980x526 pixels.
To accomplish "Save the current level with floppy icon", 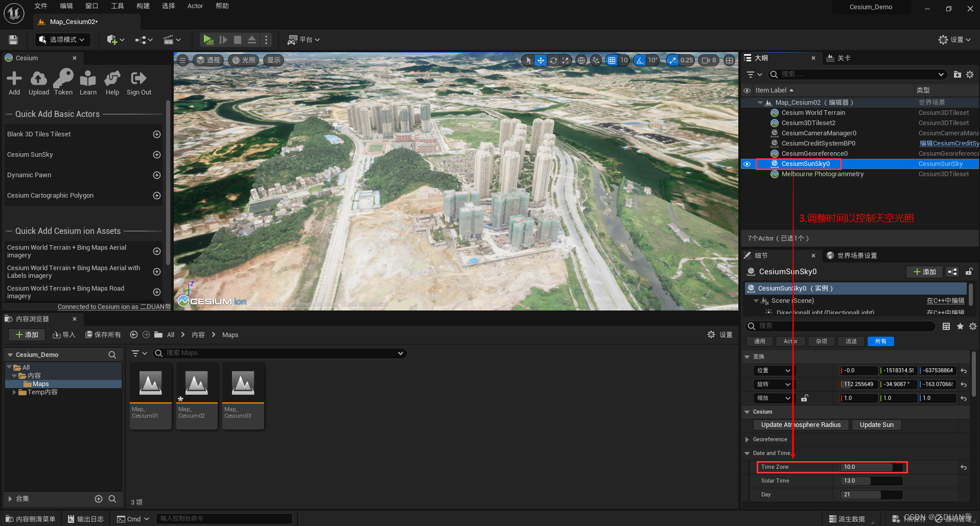I will (13, 40).
